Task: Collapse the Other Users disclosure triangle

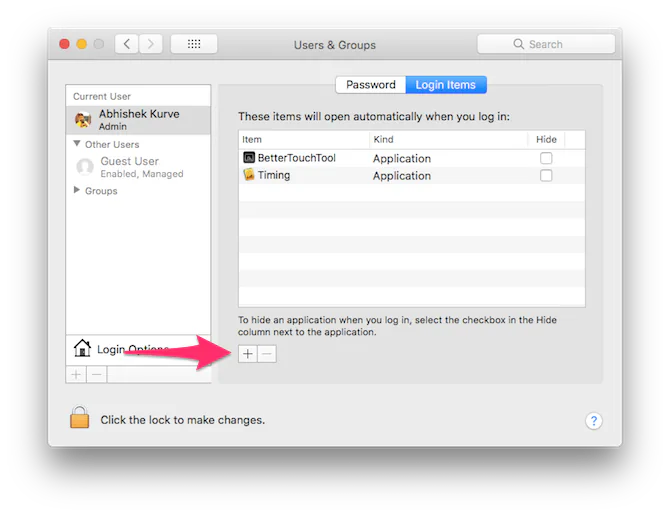Action: point(77,144)
